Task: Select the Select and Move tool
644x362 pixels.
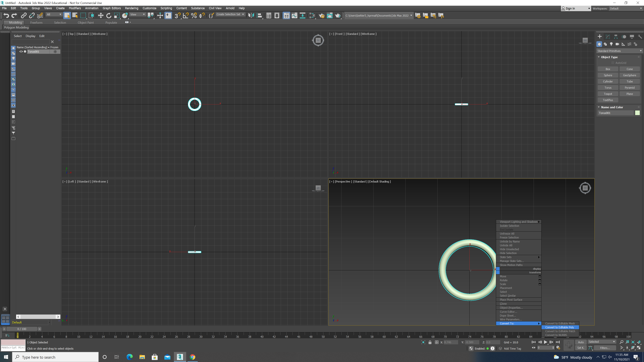Action: click(x=101, y=15)
